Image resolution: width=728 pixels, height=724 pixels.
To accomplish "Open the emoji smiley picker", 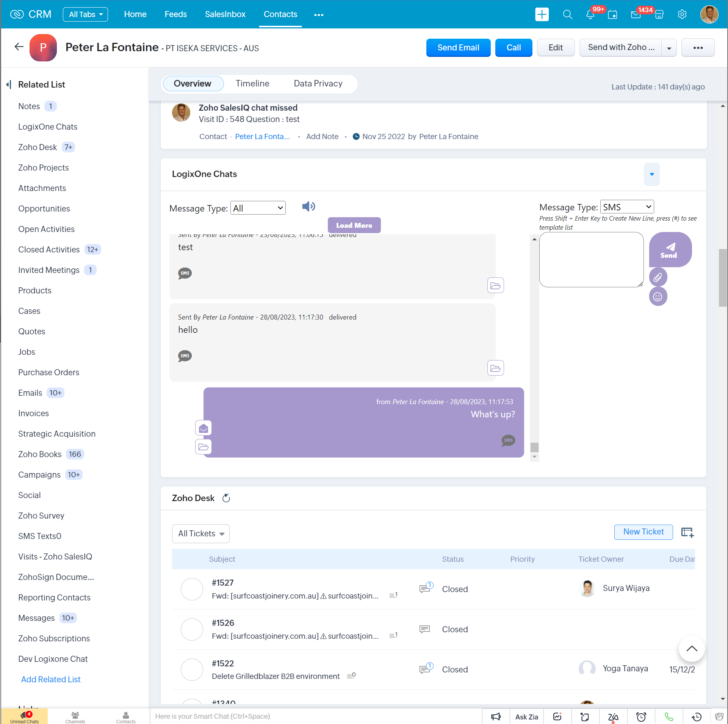I will (x=658, y=296).
